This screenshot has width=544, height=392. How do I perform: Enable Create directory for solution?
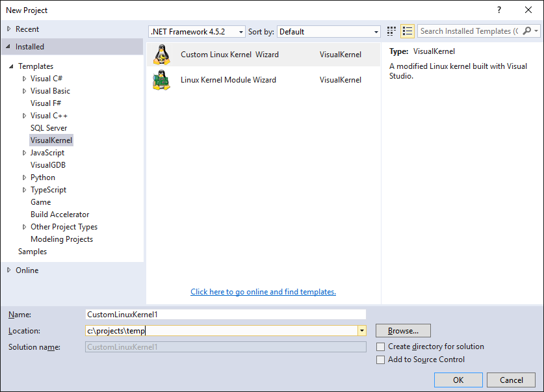click(381, 346)
